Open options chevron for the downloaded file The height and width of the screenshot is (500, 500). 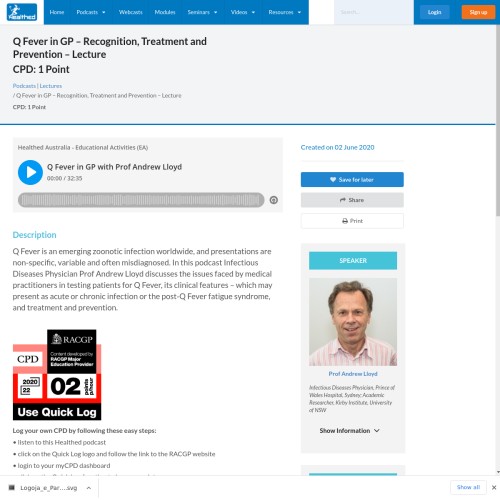89,488
